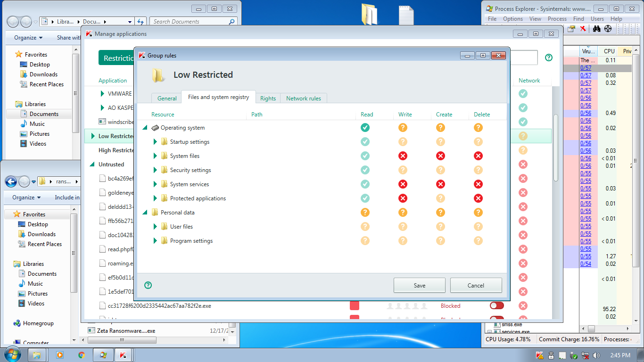
Task: Change the System services Write permission icon
Action: pyautogui.click(x=403, y=184)
